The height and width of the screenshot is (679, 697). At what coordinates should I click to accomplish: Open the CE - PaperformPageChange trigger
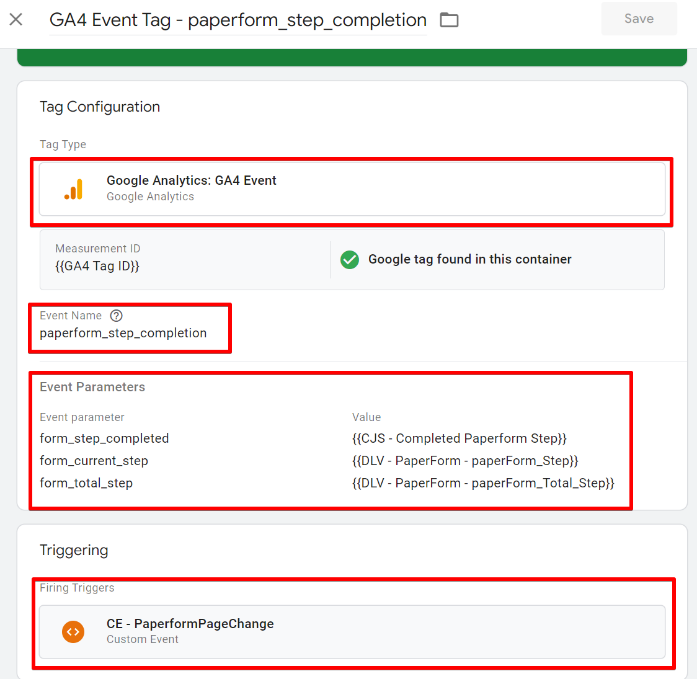pos(190,624)
